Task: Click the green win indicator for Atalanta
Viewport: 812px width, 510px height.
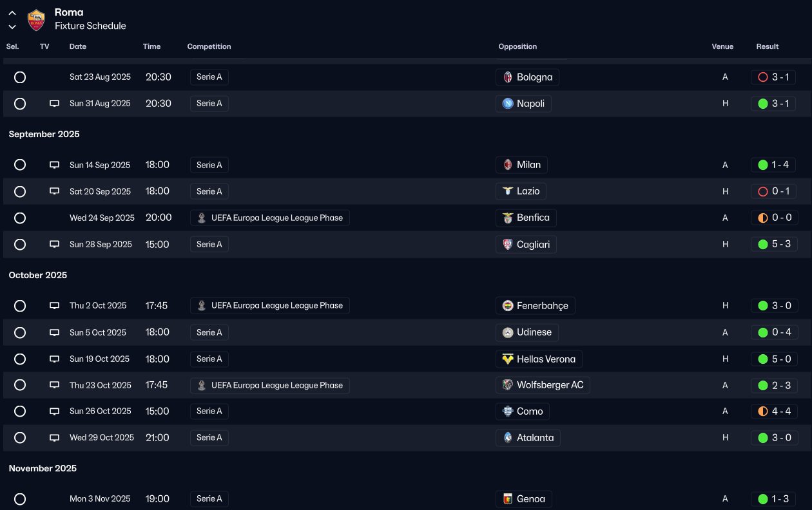Action: (763, 438)
